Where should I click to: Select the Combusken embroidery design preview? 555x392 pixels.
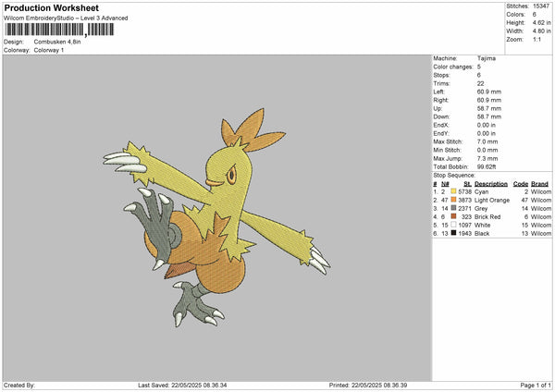(216, 218)
